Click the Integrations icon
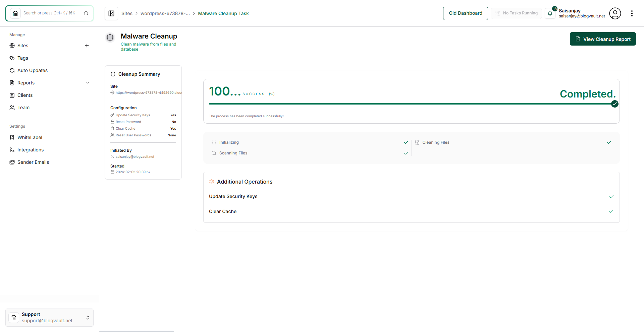The height and width of the screenshot is (332, 644). (12, 150)
